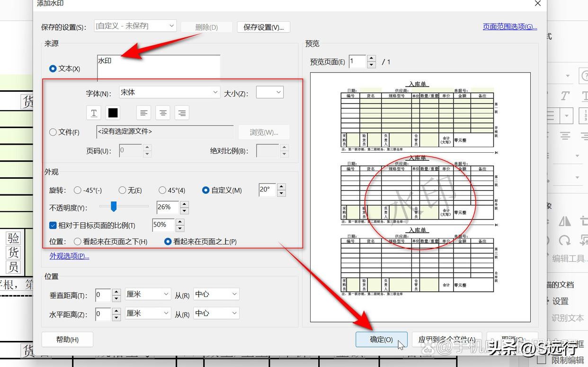This screenshot has width=588, height=367.
Task: Click the opacity slider track right side
Action: click(x=134, y=206)
